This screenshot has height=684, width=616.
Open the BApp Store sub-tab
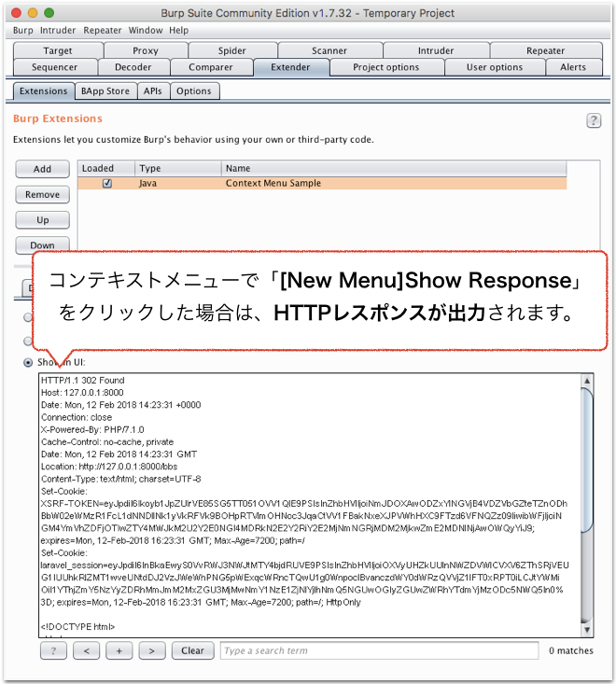click(x=105, y=91)
